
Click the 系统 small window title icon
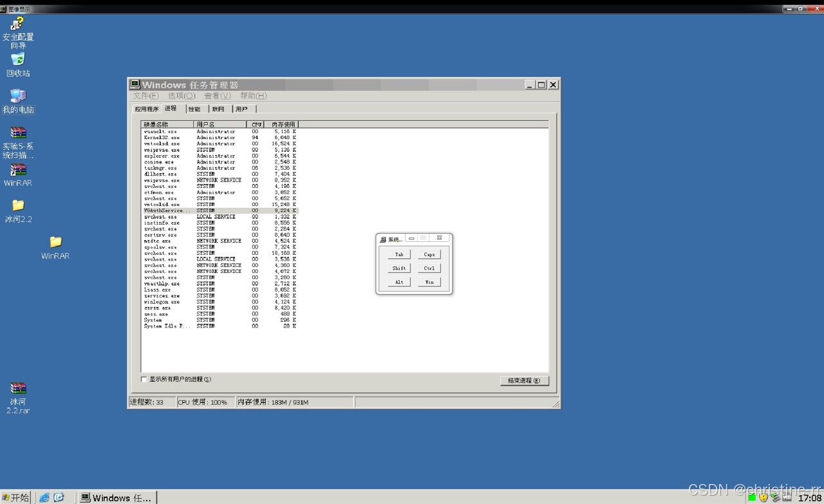(x=383, y=239)
